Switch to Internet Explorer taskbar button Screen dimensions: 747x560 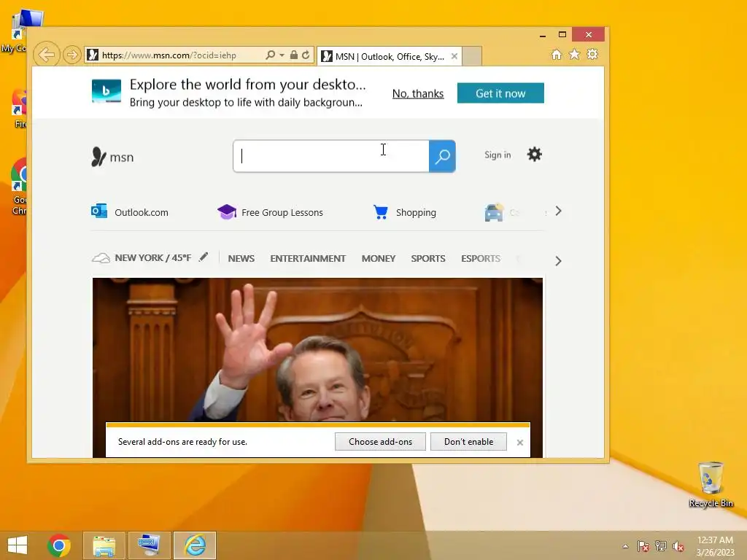coord(195,545)
